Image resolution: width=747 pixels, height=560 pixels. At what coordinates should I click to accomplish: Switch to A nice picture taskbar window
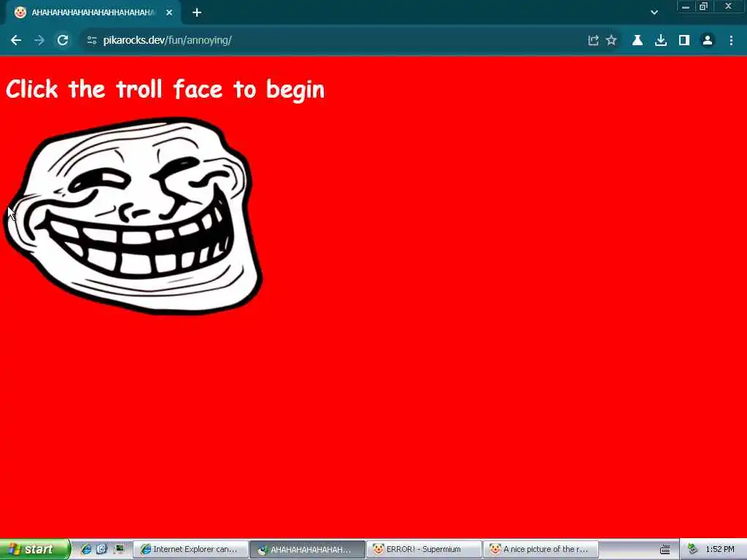[x=541, y=550]
